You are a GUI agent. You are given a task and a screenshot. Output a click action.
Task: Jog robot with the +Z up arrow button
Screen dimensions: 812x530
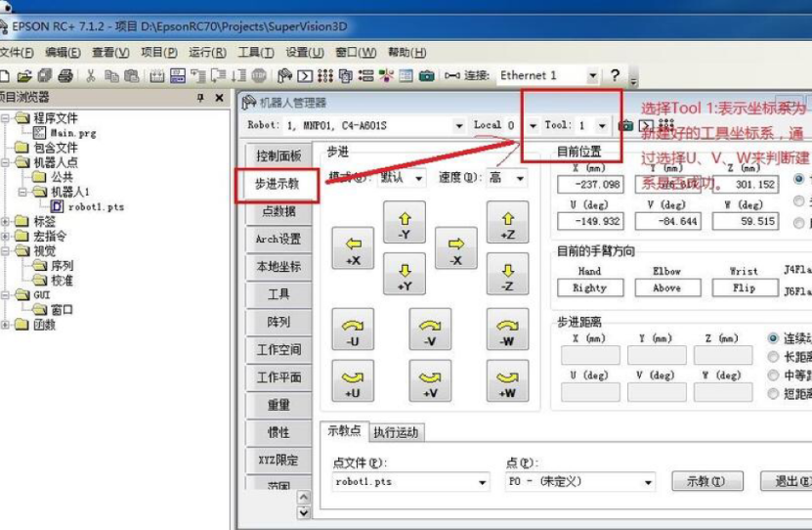point(507,223)
